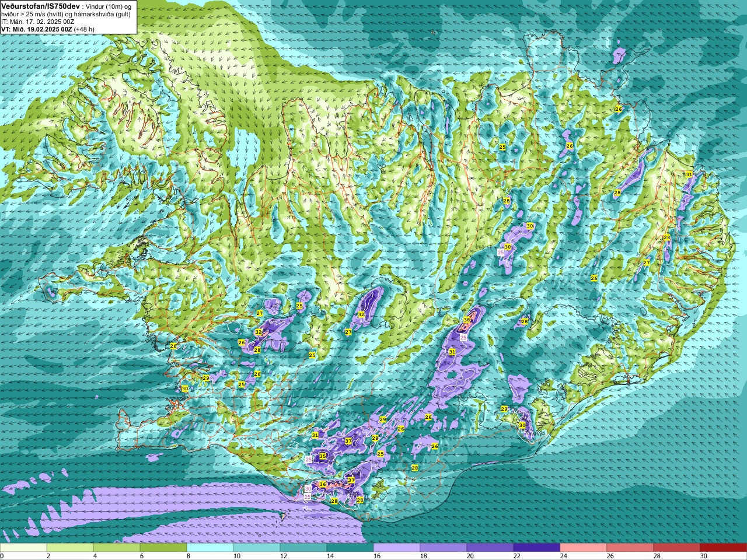Image resolution: width=747 pixels, height=560 pixels.
Task: Click the yellow gust label '38'
Action: 467,320
